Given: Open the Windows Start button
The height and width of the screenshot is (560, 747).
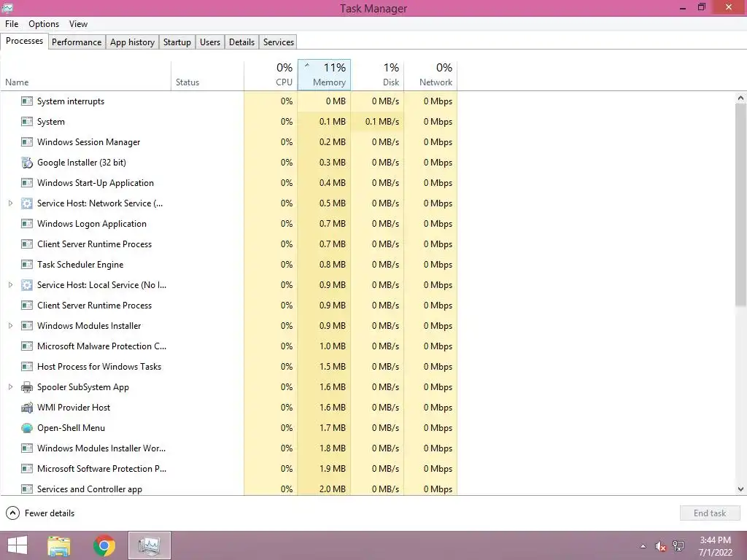Looking at the screenshot, I should coord(18,545).
